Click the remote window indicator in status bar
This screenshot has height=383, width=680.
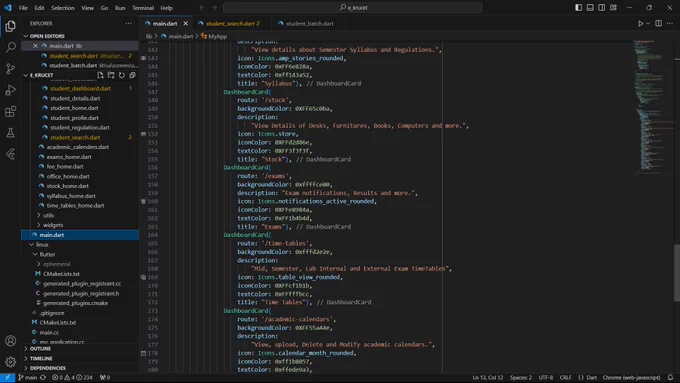click(7, 377)
